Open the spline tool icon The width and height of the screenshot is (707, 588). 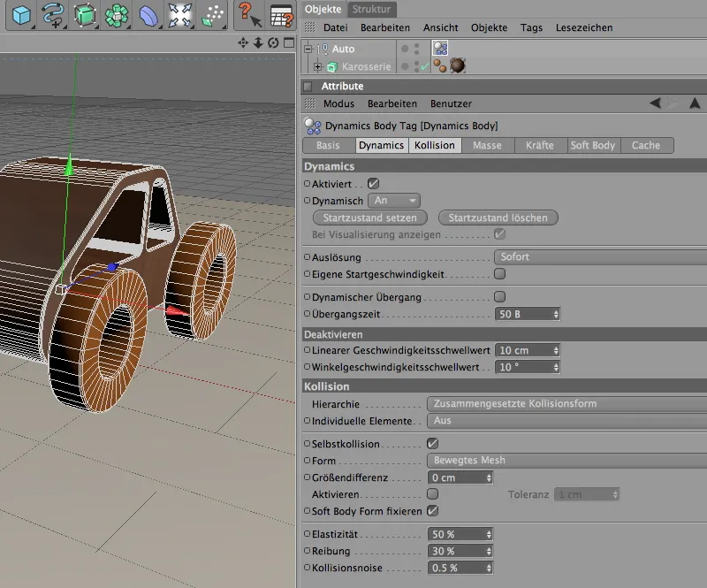(53, 15)
